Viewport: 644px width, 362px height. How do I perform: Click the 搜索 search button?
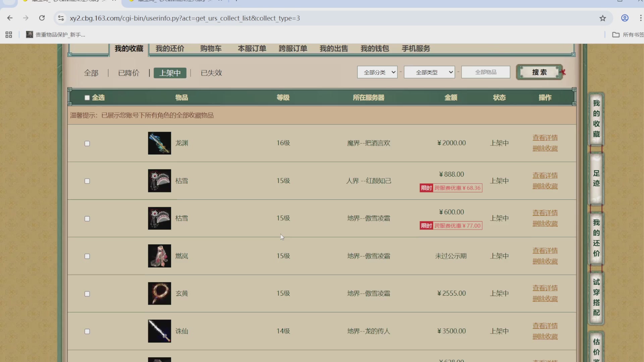point(539,72)
